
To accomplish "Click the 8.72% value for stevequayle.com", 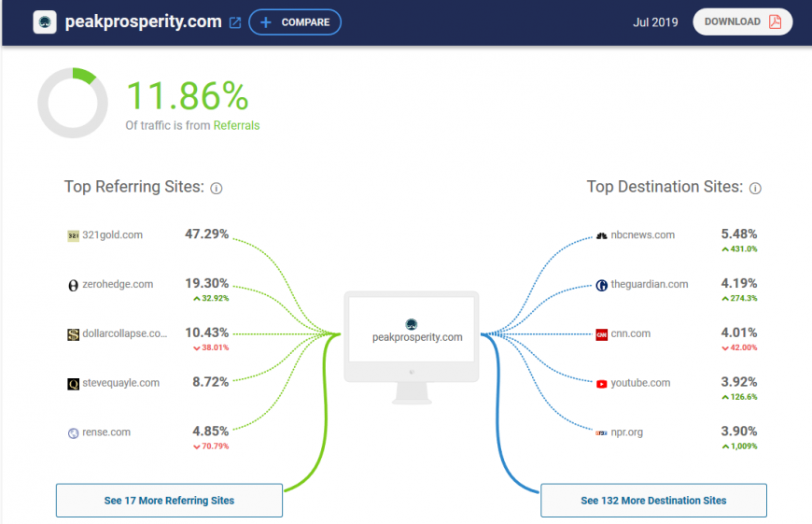I will pos(210,381).
